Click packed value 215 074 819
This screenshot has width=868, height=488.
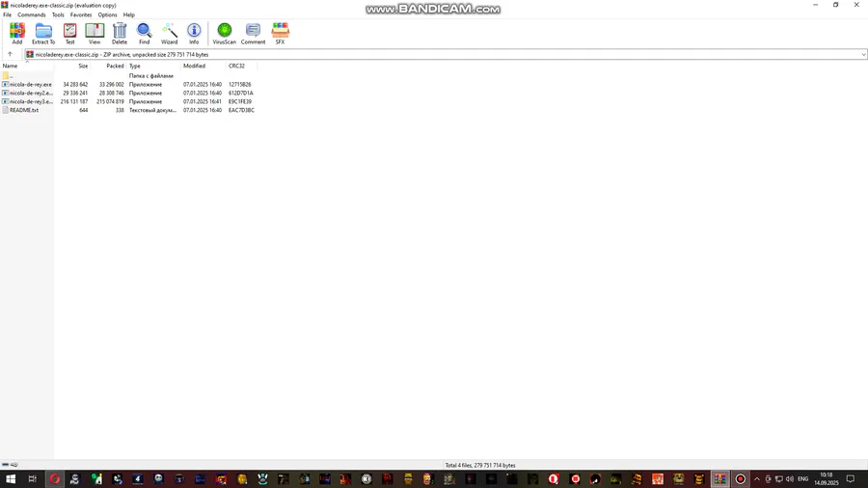(110, 102)
